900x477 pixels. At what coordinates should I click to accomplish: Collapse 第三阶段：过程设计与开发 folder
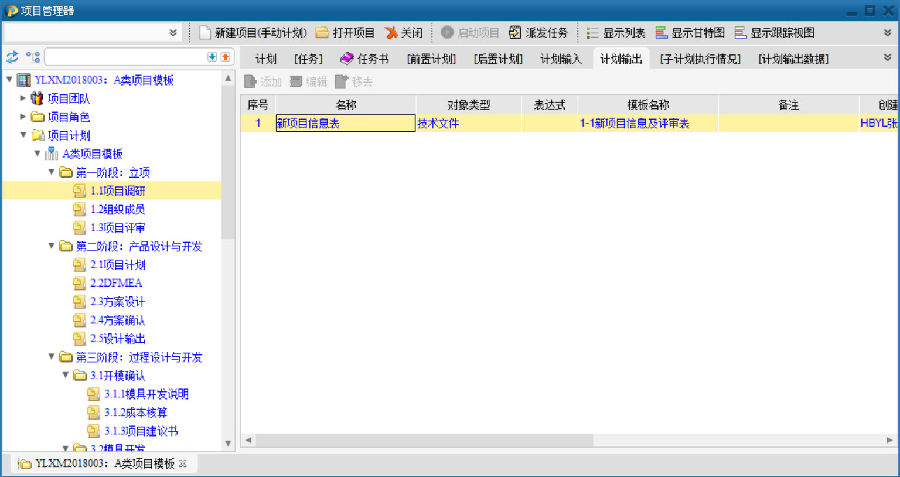coord(52,357)
